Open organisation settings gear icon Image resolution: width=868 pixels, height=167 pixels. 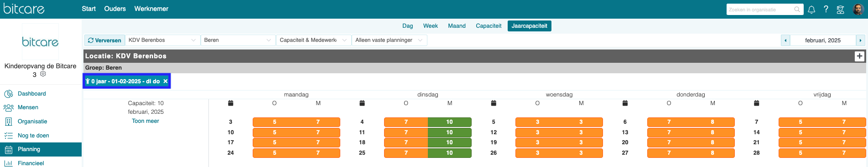coord(43,74)
